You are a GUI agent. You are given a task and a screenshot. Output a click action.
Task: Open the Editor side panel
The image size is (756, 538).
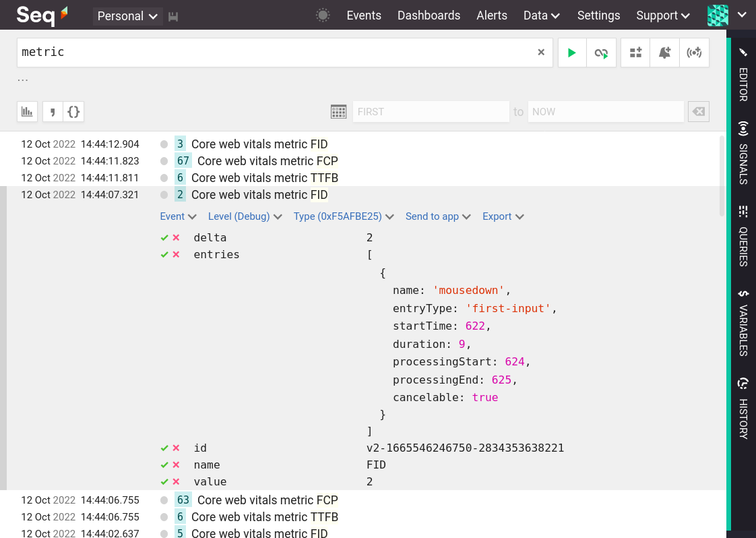coord(743,75)
